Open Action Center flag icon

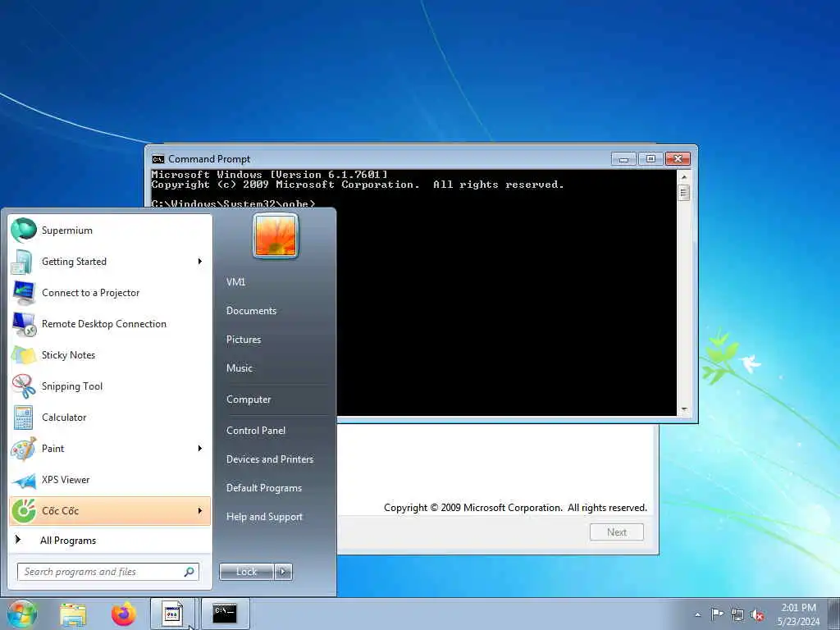coord(716,614)
